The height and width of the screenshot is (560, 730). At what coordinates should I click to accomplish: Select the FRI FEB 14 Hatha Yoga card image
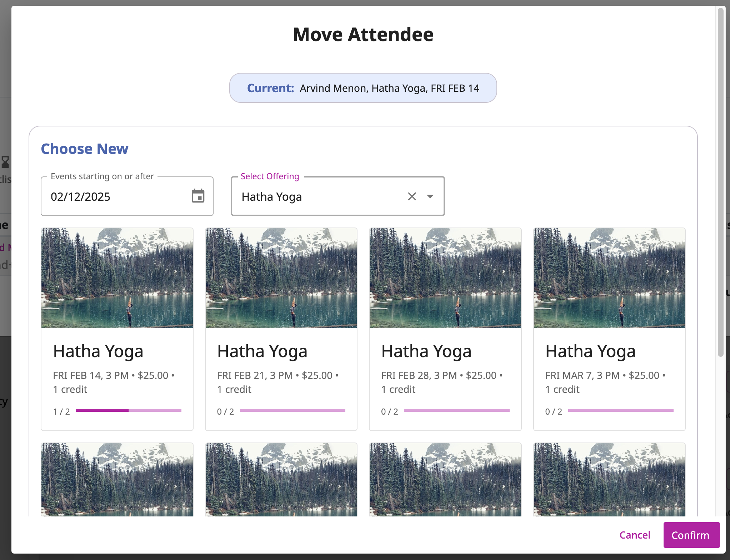[x=117, y=278]
